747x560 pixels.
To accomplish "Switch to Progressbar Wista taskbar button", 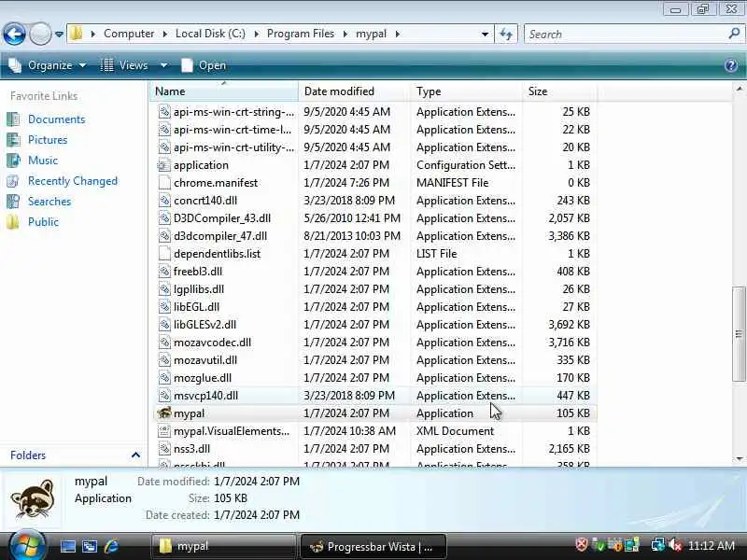I will click(373, 547).
